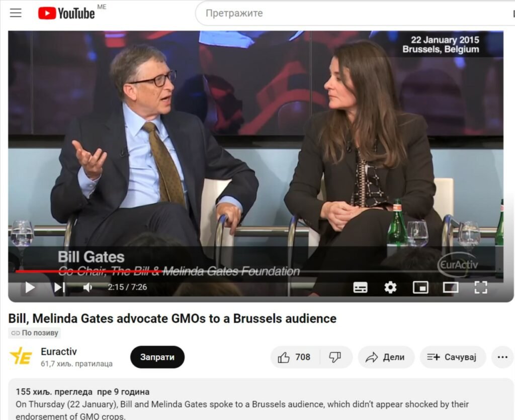Screen dimensions: 515x420
Task: Open the Euractiv channel avatar
Action: coord(21,357)
